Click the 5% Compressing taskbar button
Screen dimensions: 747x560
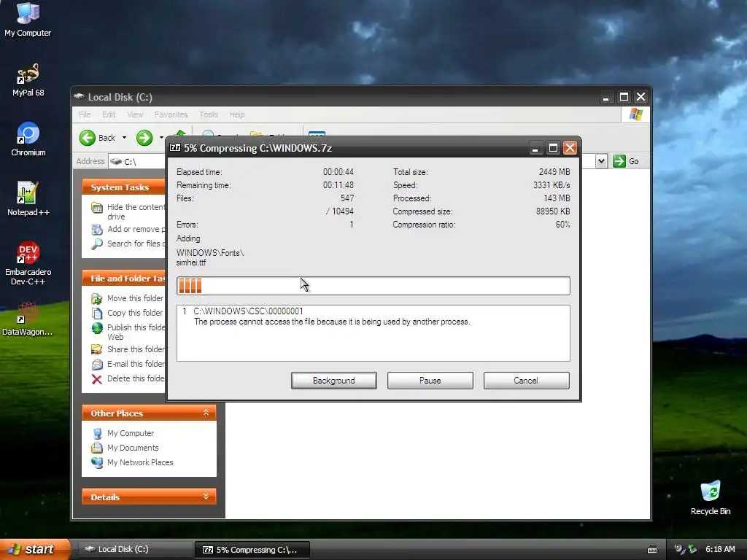coord(252,550)
